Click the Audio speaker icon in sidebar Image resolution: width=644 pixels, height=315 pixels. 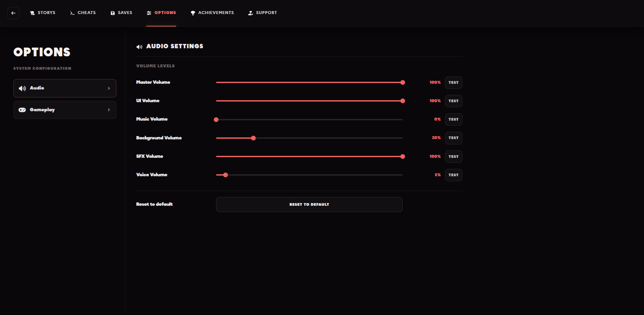click(22, 88)
